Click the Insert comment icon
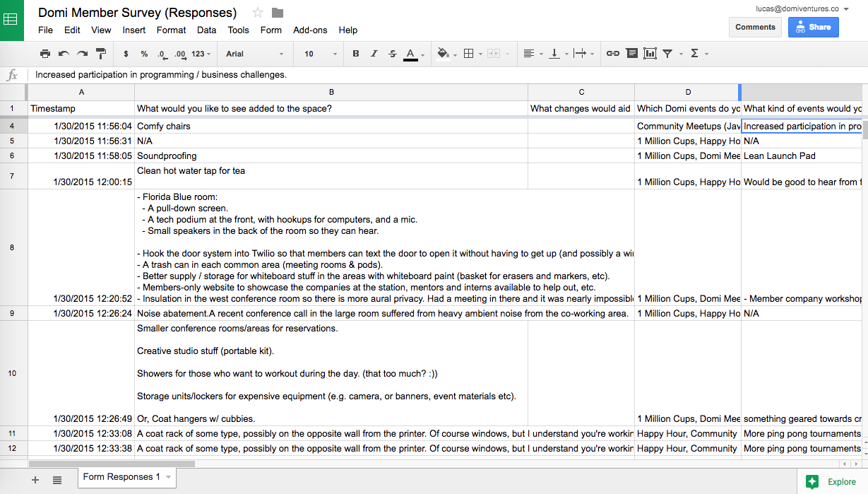868x494 pixels. pyautogui.click(x=631, y=54)
